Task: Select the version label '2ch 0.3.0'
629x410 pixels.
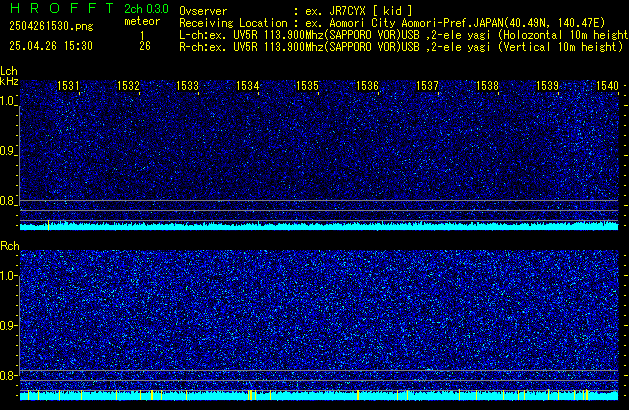Action: coord(146,9)
